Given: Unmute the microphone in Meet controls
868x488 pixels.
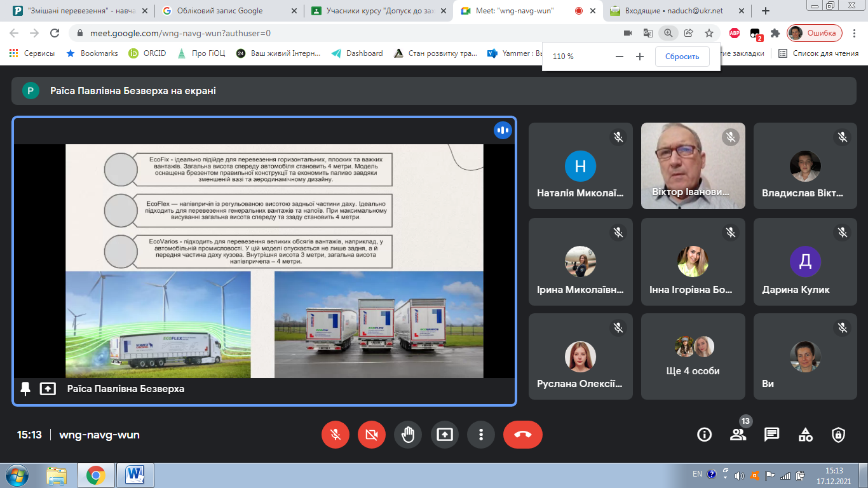Looking at the screenshot, I should click(336, 435).
